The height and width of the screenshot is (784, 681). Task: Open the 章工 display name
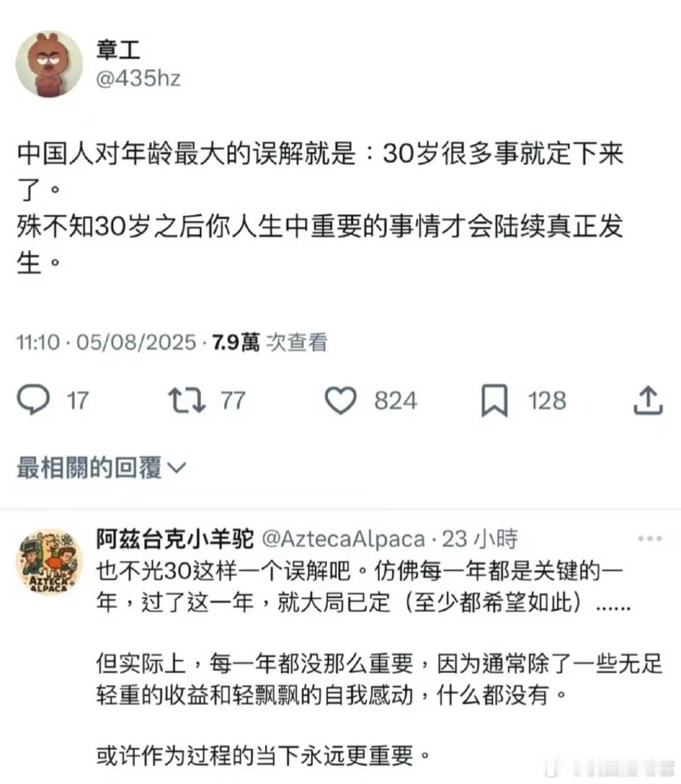(118, 49)
